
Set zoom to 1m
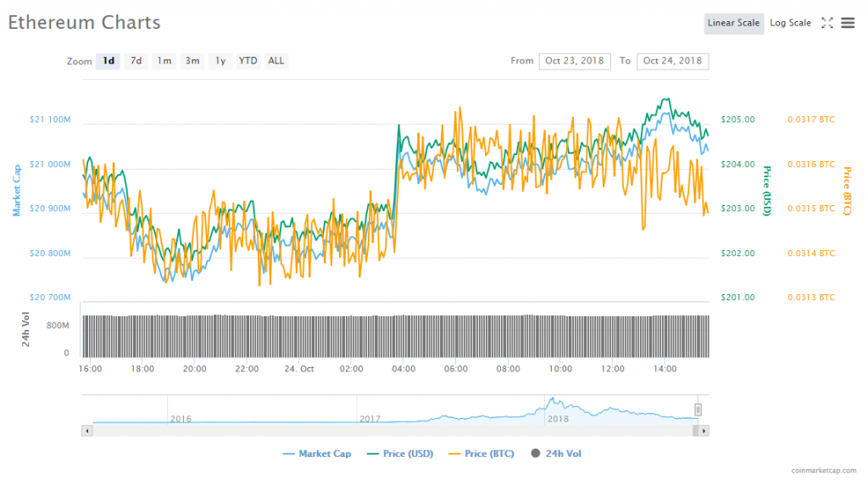[x=164, y=61]
